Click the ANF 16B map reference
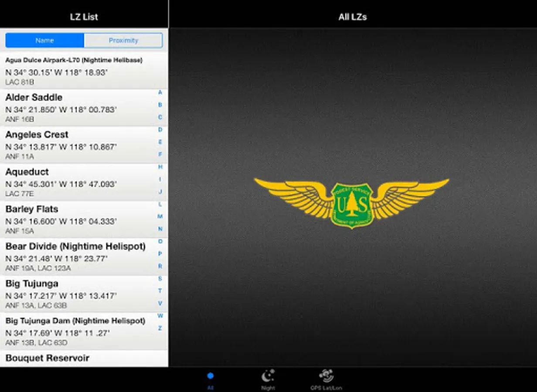The image size is (537, 392). (20, 119)
